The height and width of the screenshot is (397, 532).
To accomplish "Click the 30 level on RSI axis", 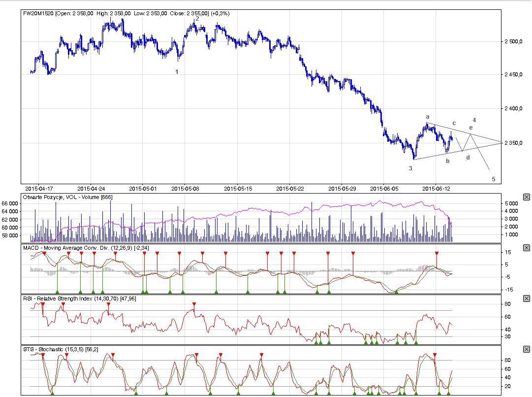I will click(x=507, y=336).
